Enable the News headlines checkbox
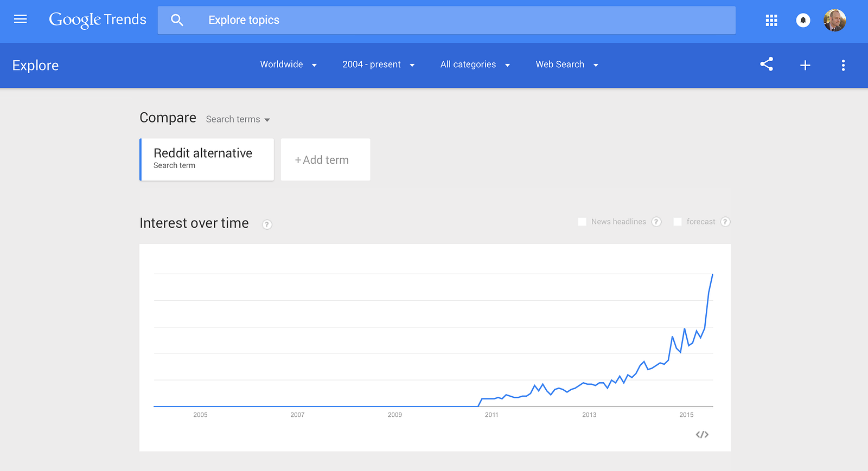The width and height of the screenshot is (868, 471). pyautogui.click(x=582, y=222)
